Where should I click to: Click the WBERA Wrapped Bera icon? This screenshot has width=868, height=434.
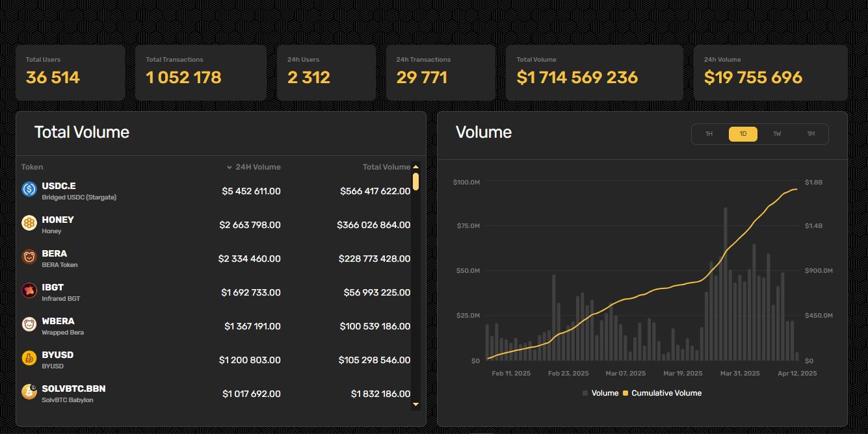click(x=29, y=324)
